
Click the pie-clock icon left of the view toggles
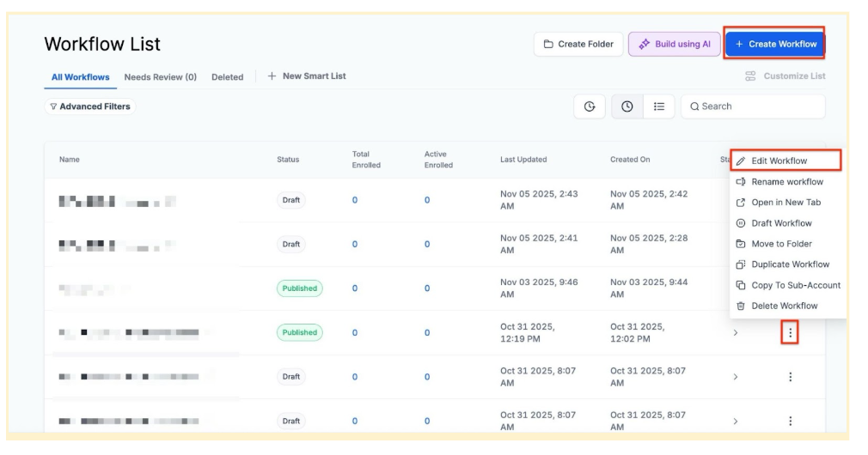point(590,106)
